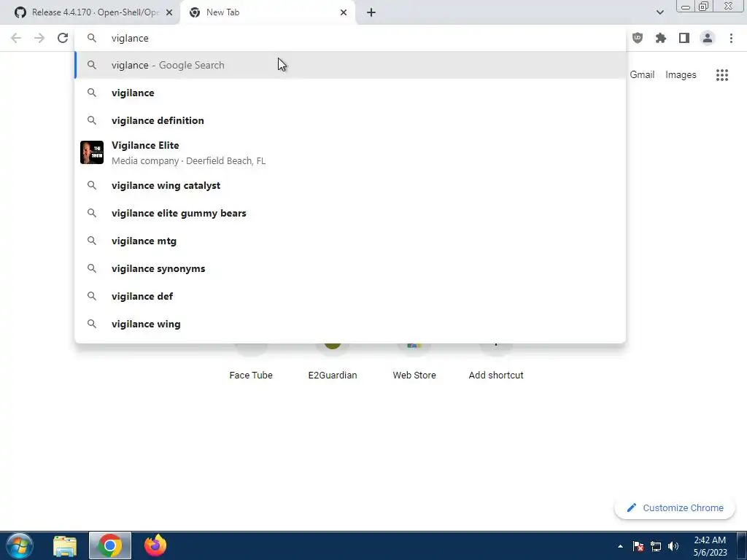Show hidden tray icons arrow
This screenshot has height=560, width=747.
[620, 546]
